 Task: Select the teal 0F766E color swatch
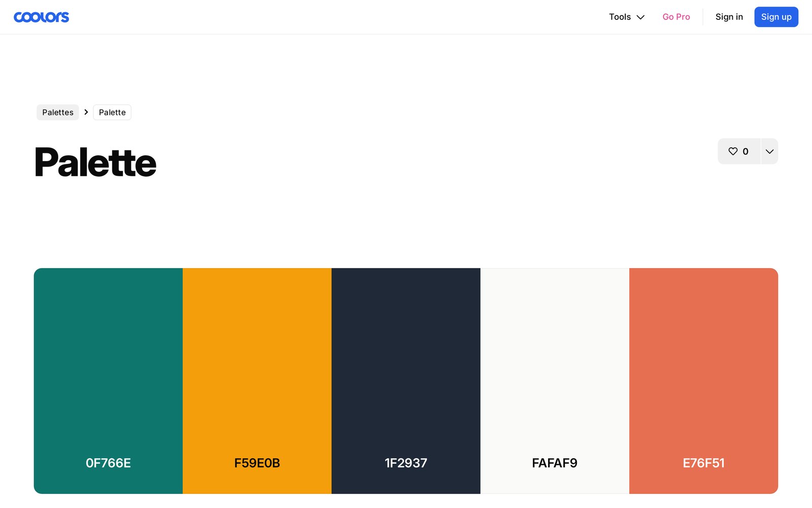pos(108,381)
